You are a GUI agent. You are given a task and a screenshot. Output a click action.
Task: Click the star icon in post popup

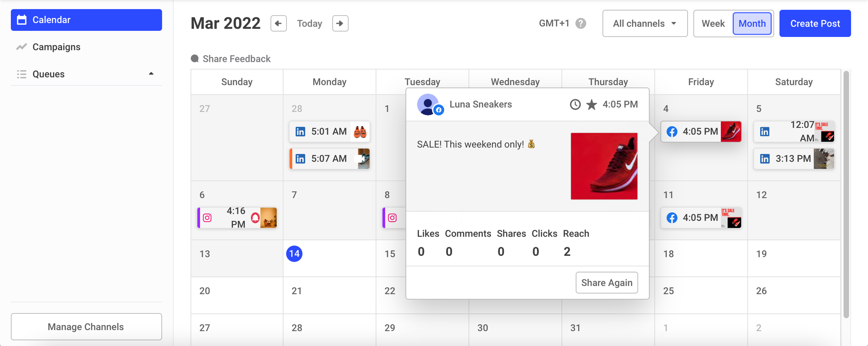[x=592, y=105]
